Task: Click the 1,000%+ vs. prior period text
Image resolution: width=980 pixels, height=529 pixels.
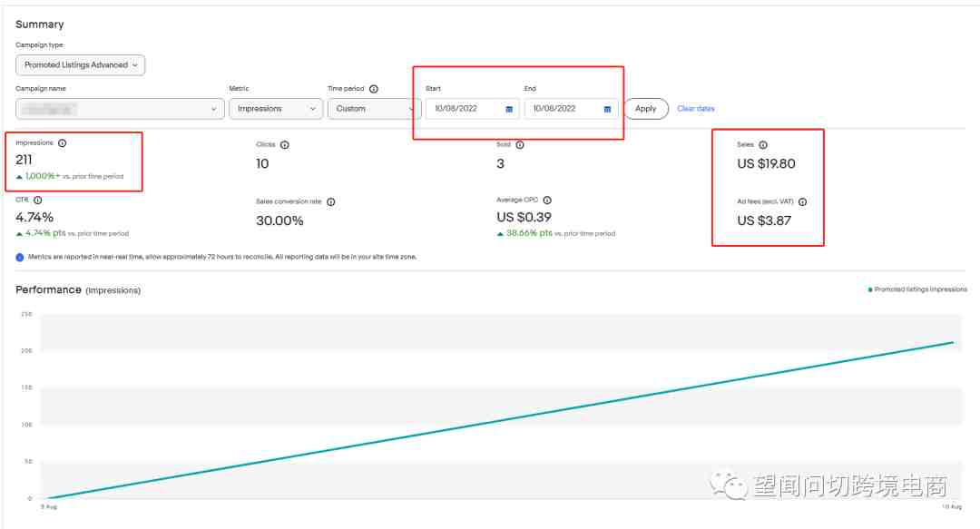Action: point(70,176)
